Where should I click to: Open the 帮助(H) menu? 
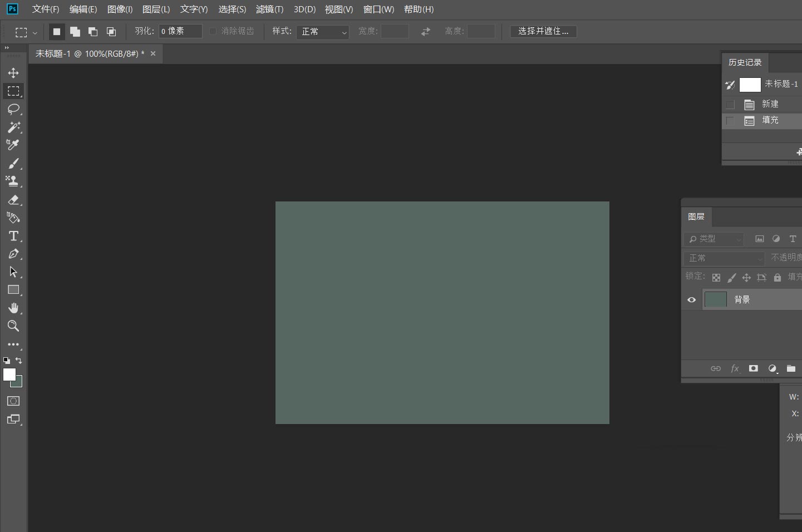pyautogui.click(x=419, y=9)
